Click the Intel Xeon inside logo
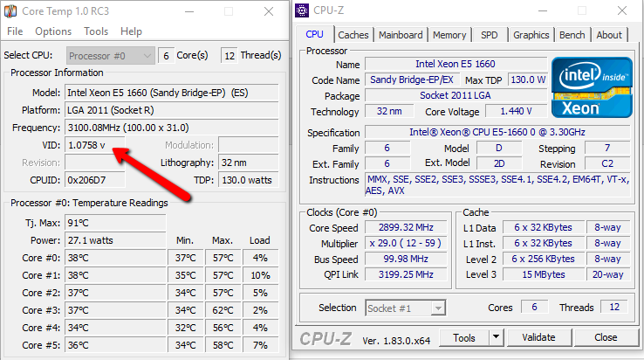 pyautogui.click(x=592, y=87)
